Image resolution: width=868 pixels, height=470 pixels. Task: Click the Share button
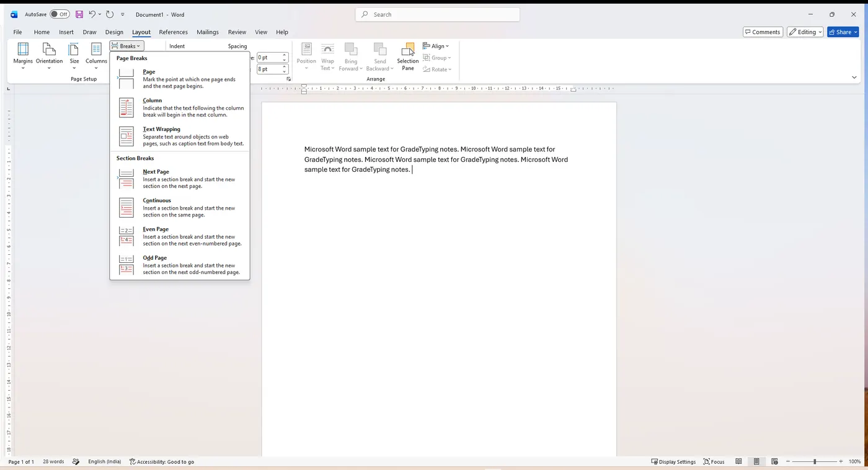click(x=843, y=32)
